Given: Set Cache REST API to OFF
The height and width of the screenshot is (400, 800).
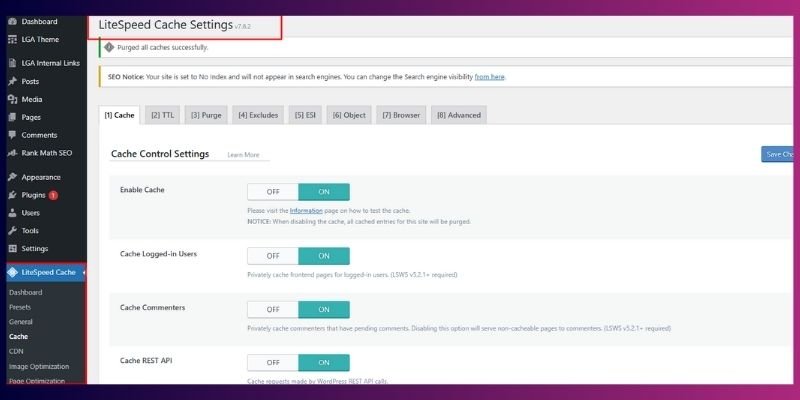Looking at the screenshot, I should tap(273, 363).
